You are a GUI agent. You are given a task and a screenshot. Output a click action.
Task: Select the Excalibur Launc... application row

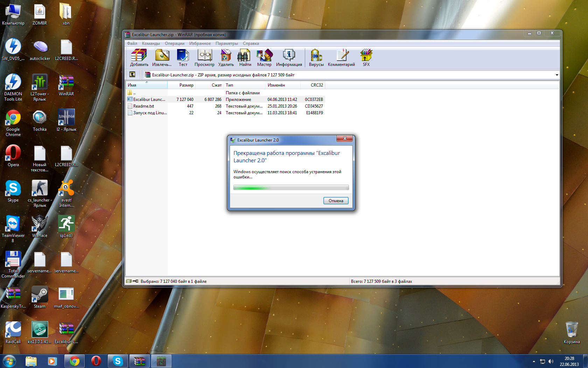pos(225,100)
